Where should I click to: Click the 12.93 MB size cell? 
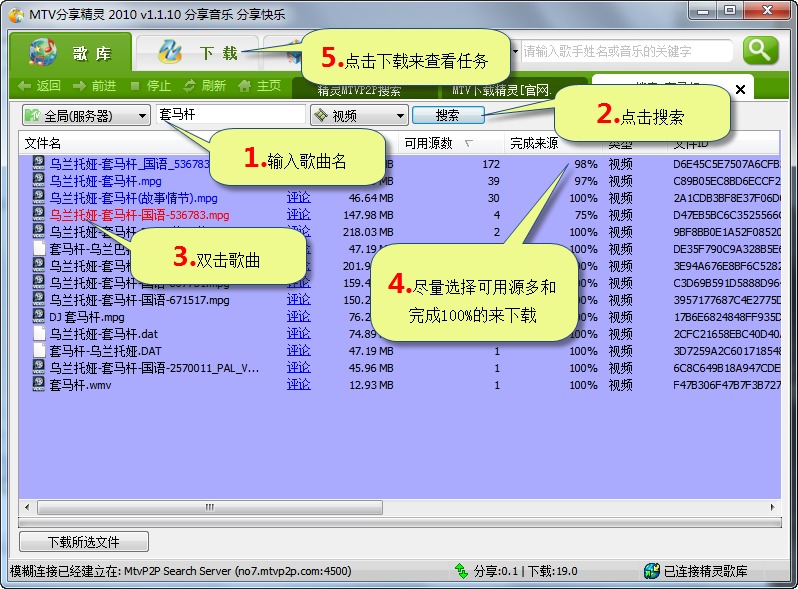point(371,385)
